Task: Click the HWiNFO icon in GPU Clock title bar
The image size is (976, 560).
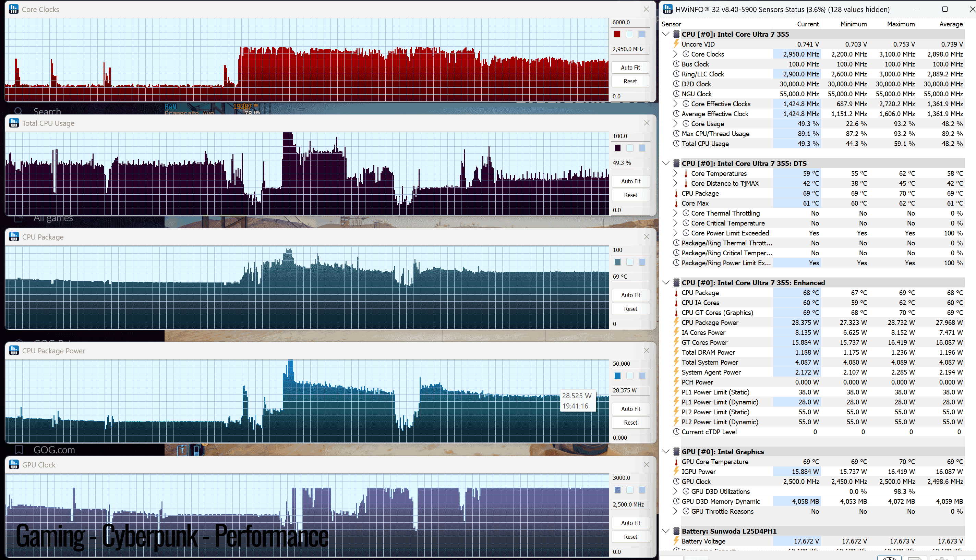Action: (x=14, y=465)
